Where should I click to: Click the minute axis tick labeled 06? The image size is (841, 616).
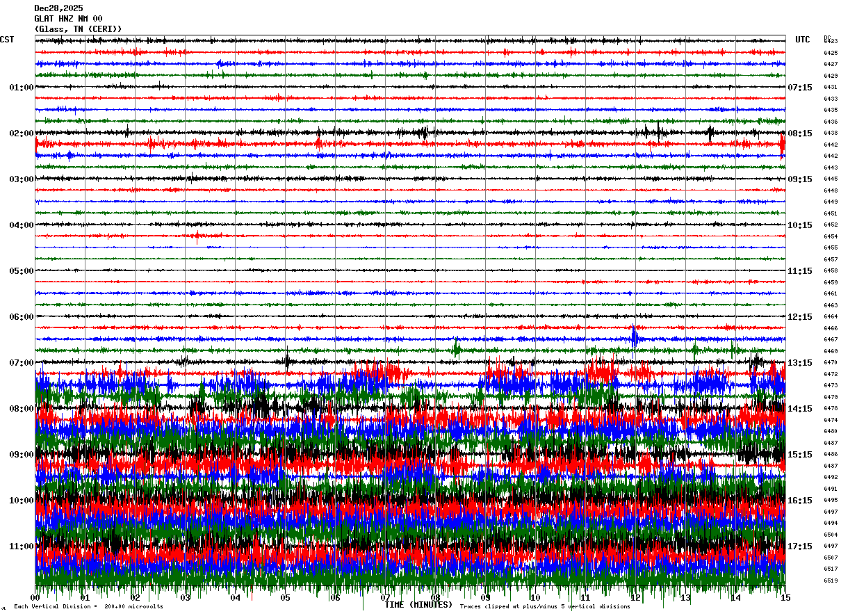[x=335, y=598]
